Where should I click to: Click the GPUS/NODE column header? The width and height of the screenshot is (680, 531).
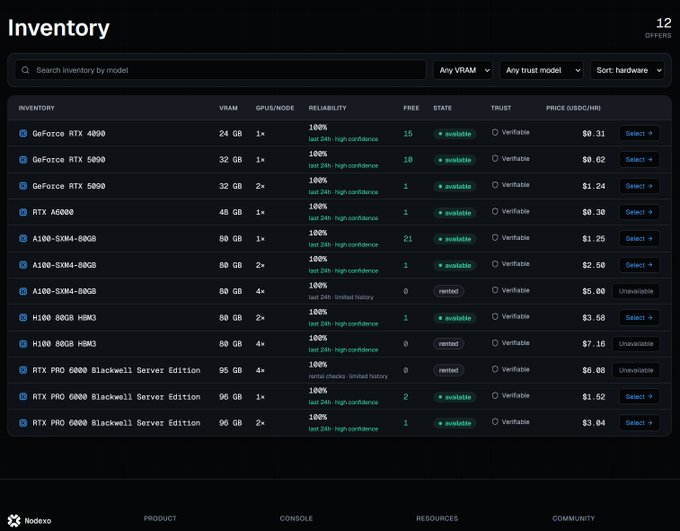[x=275, y=108]
